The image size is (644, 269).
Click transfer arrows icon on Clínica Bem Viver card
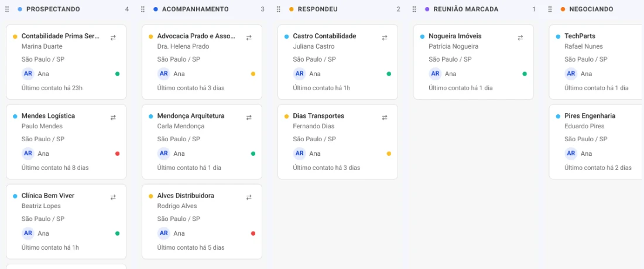click(x=113, y=197)
